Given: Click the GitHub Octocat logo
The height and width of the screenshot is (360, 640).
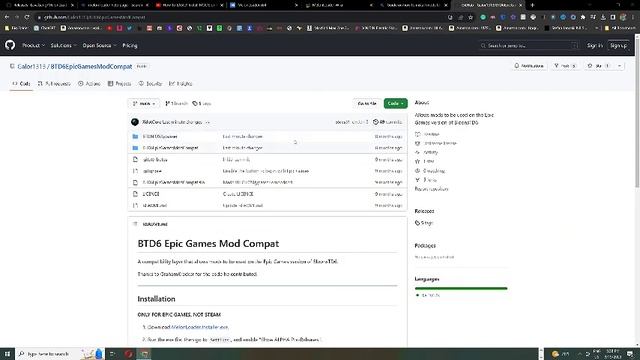Looking at the screenshot, I should (10, 45).
